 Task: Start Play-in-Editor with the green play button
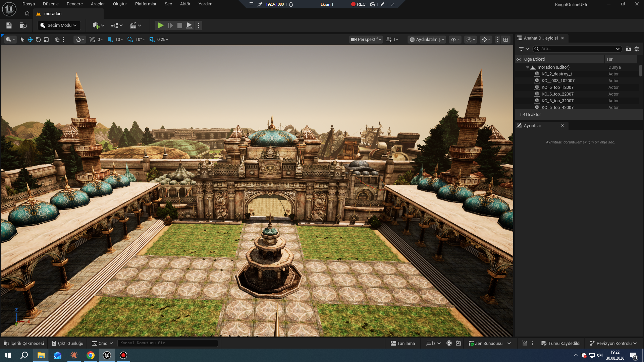(x=161, y=25)
